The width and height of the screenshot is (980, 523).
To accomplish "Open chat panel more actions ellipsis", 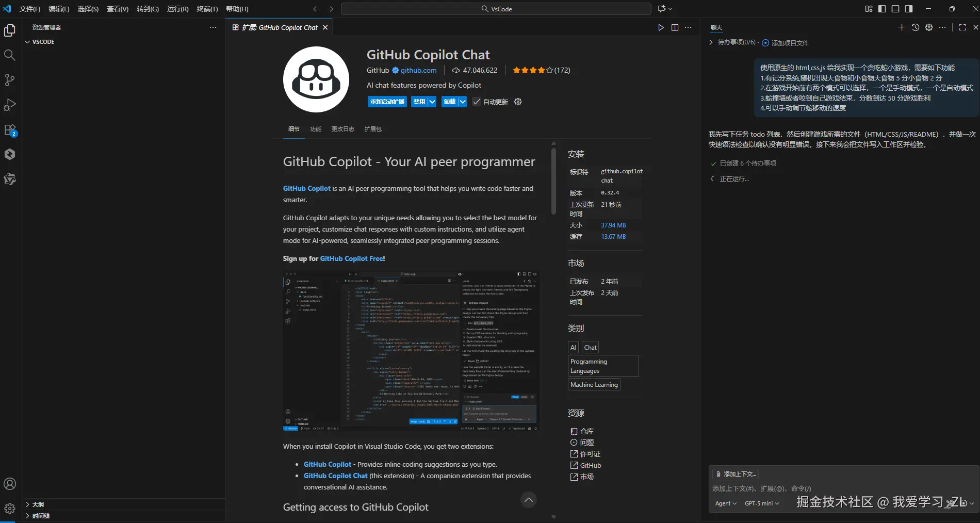I will click(x=942, y=27).
